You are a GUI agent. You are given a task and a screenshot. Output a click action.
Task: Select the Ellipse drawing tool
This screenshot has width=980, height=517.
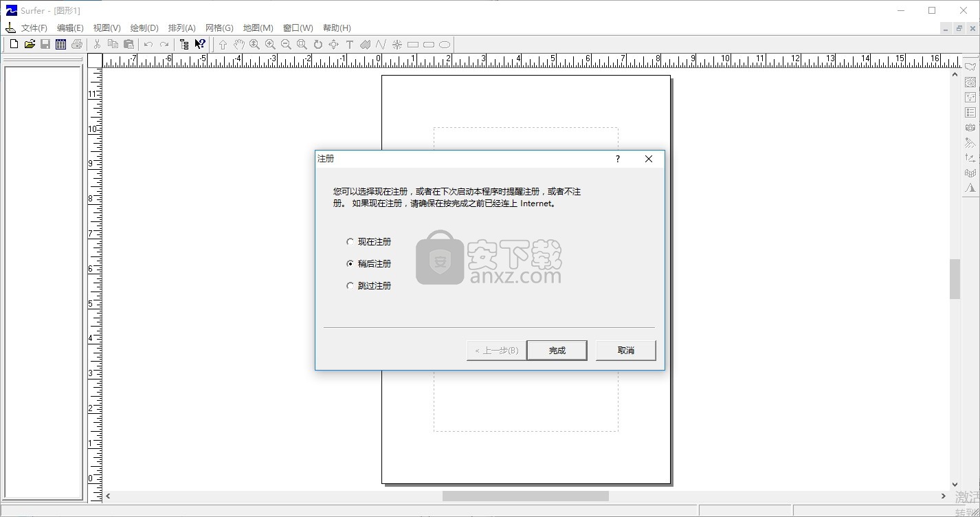[445, 44]
